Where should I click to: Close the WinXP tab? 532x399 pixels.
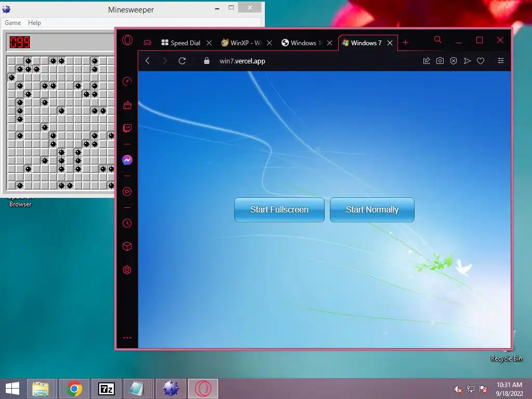[x=270, y=43]
